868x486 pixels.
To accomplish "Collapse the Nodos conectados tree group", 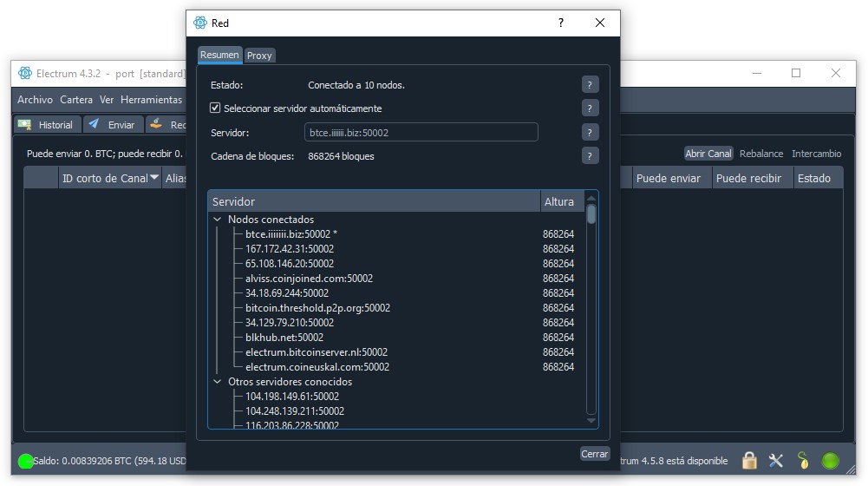I will click(218, 220).
